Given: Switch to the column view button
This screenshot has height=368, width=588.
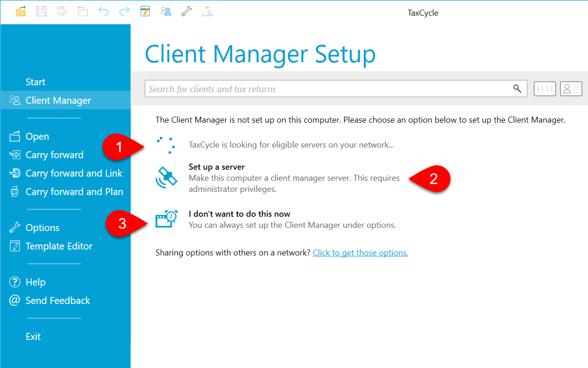Looking at the screenshot, I should tap(545, 89).
